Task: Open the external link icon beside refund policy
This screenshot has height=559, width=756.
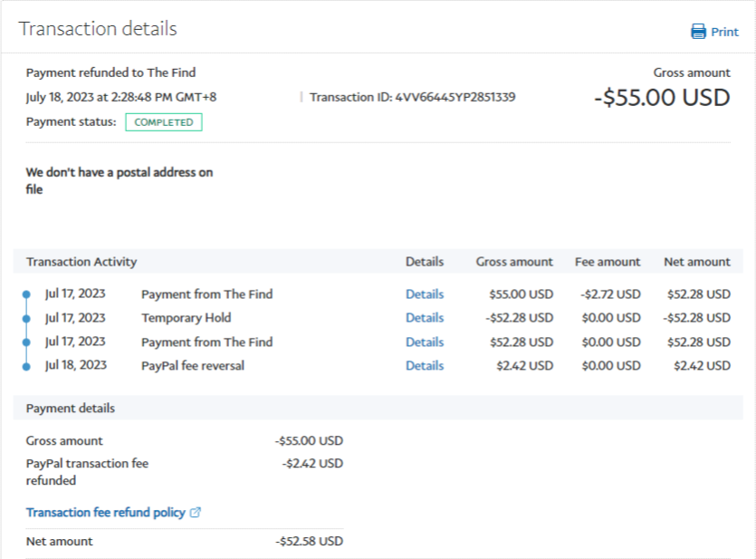Action: click(196, 513)
